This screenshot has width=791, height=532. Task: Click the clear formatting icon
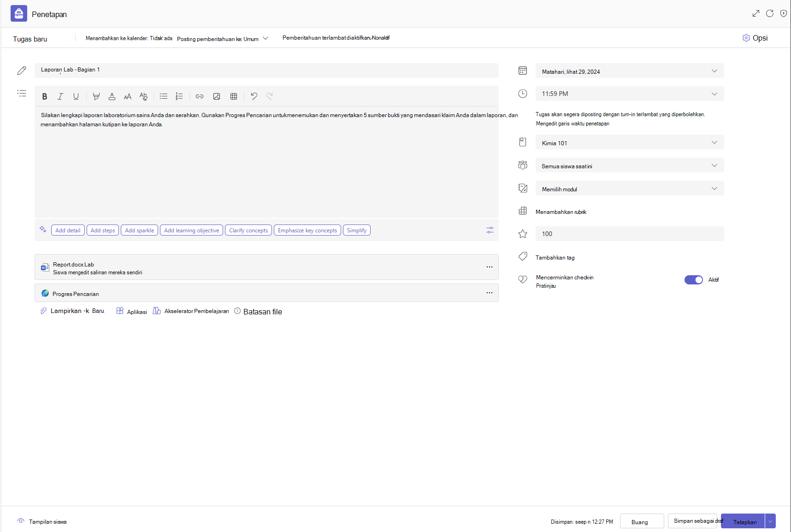[x=143, y=96]
